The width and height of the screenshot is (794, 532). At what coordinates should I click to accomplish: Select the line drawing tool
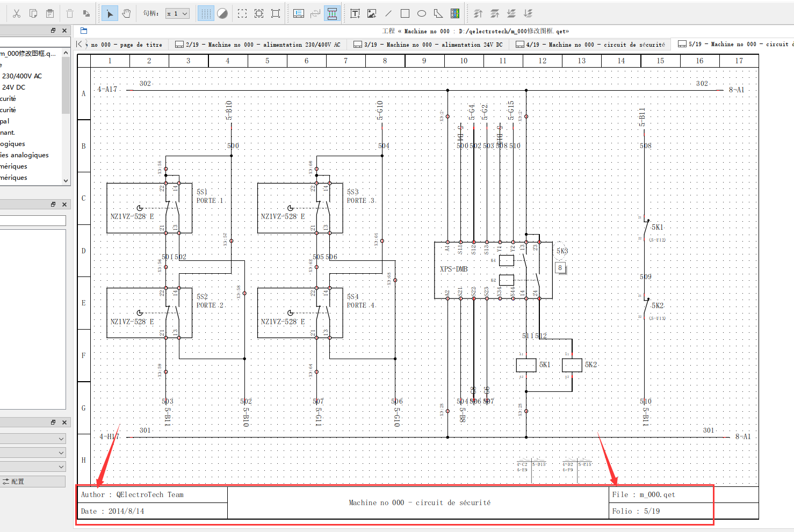pyautogui.click(x=388, y=13)
